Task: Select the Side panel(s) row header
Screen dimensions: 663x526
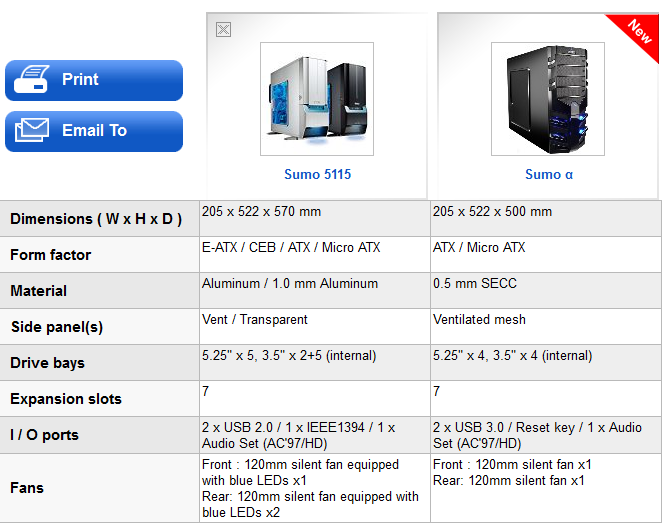Action: (x=100, y=326)
